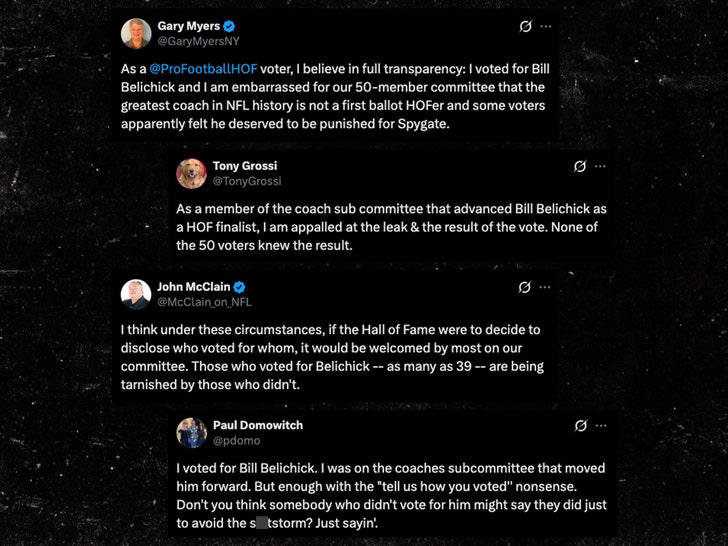The image size is (728, 546).
Task: Click the Paul Domowitch display name
Action: coord(258,425)
